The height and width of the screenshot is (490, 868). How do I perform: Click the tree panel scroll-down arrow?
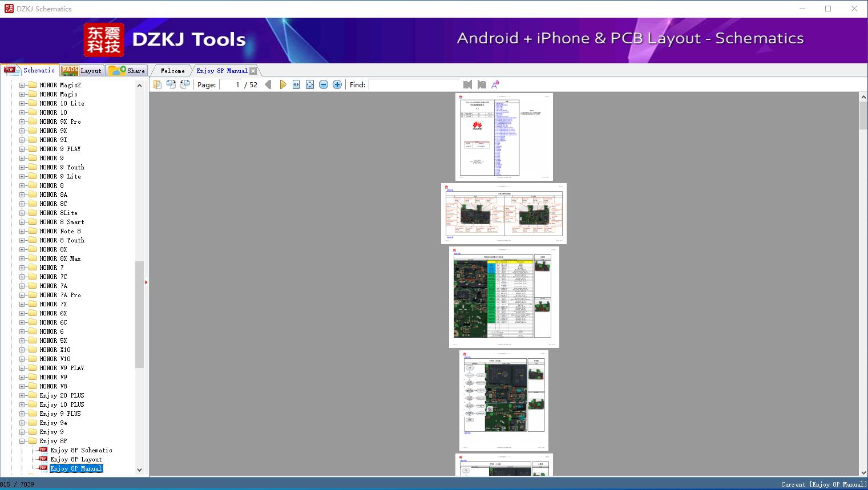point(139,470)
